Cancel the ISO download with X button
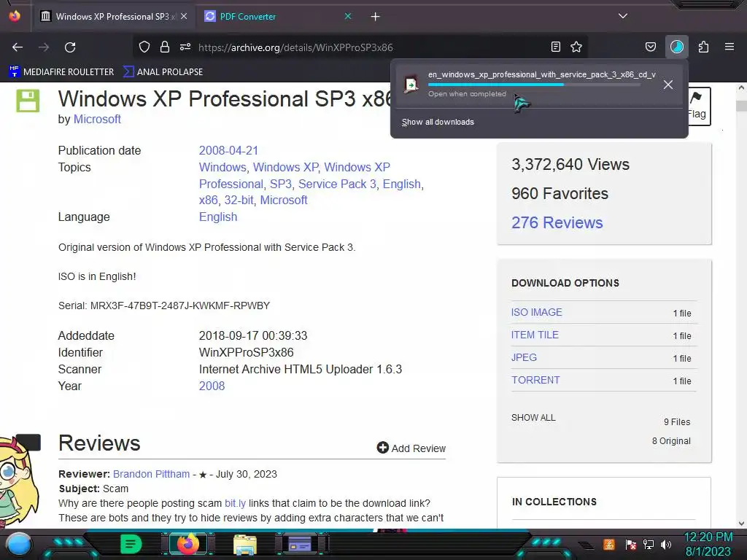 pyautogui.click(x=668, y=85)
